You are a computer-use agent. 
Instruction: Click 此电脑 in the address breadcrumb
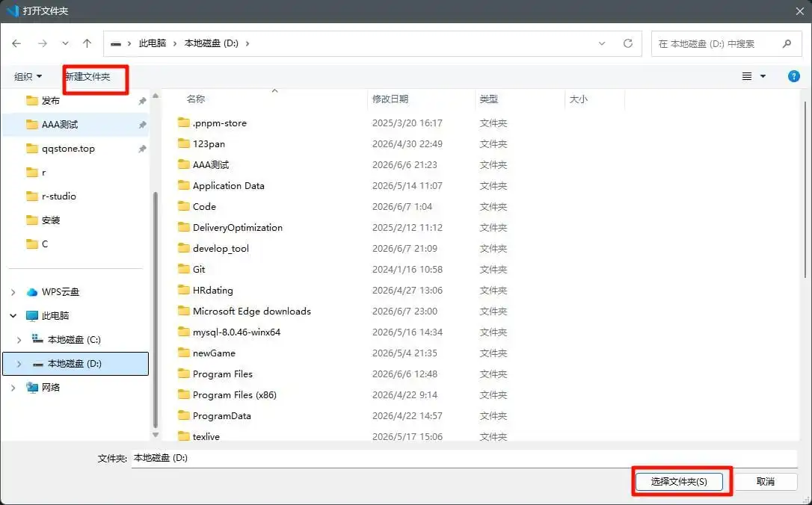153,43
